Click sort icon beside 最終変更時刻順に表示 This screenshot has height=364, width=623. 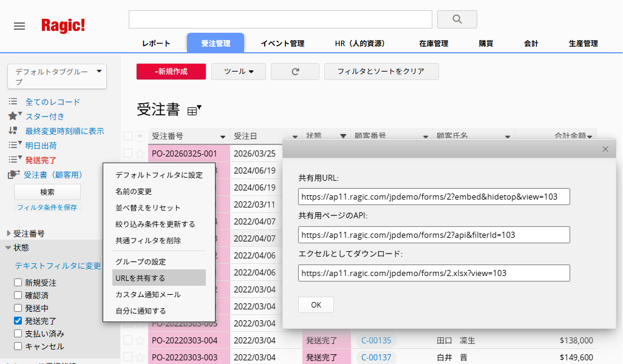point(13,130)
